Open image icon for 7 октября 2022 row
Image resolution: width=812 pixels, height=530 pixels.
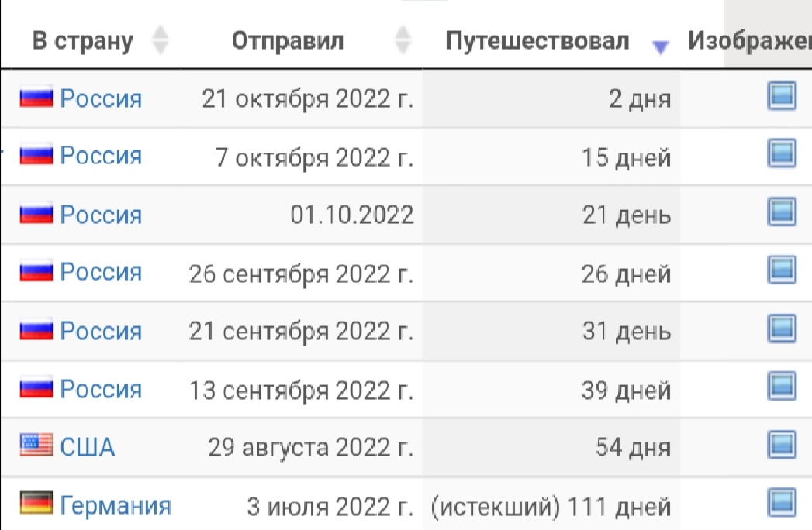pyautogui.click(x=782, y=153)
